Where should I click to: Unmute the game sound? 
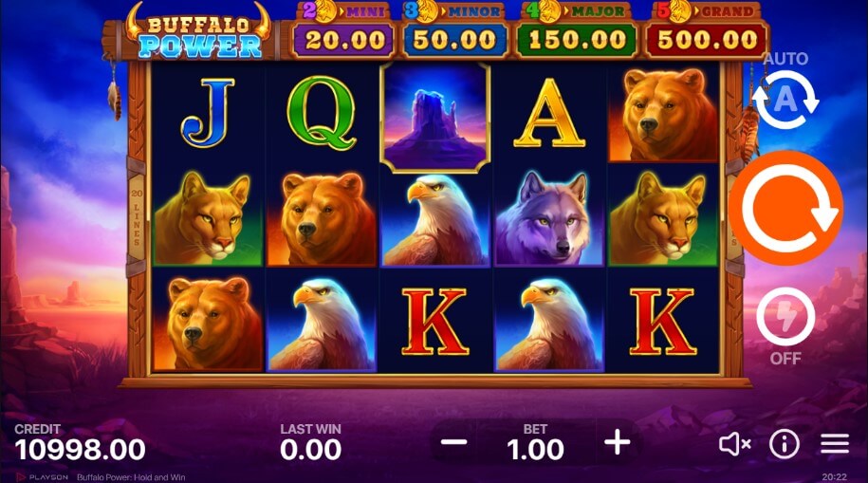(734, 444)
